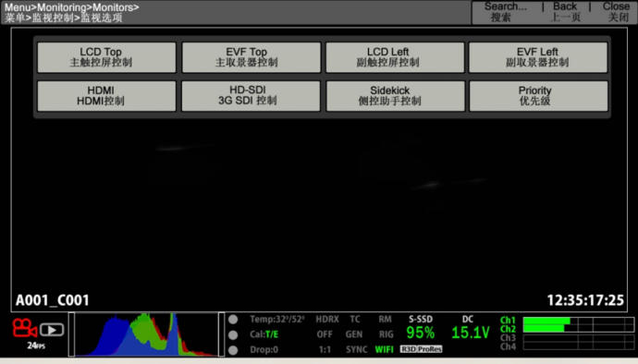Open the EVF Top settings
This screenshot has width=638, height=364.
pyautogui.click(x=252, y=57)
